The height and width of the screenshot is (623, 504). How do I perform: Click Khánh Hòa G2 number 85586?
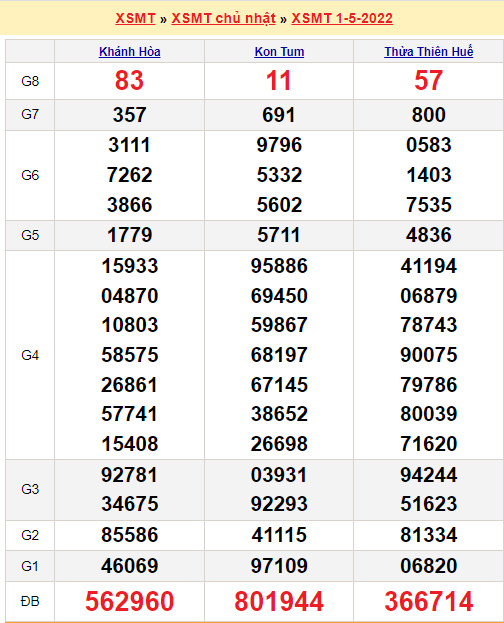[x=130, y=535]
